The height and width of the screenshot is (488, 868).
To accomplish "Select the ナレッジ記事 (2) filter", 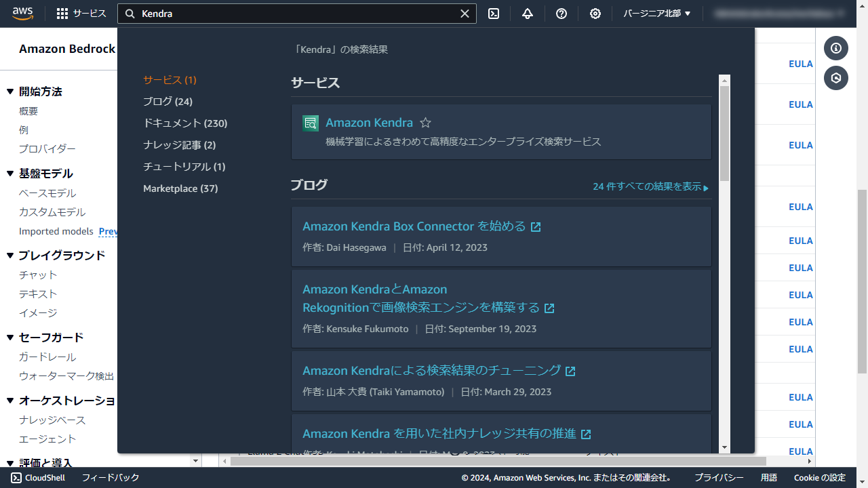I will pyautogui.click(x=179, y=145).
